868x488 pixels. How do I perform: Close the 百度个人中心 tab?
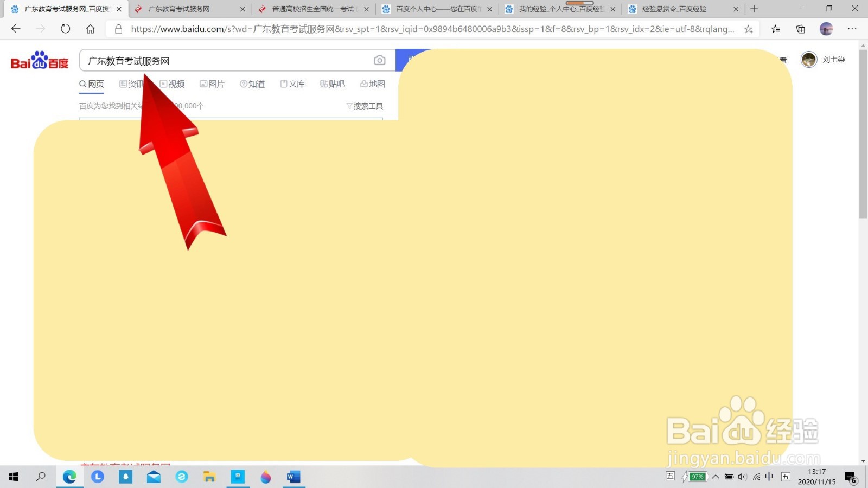click(489, 9)
